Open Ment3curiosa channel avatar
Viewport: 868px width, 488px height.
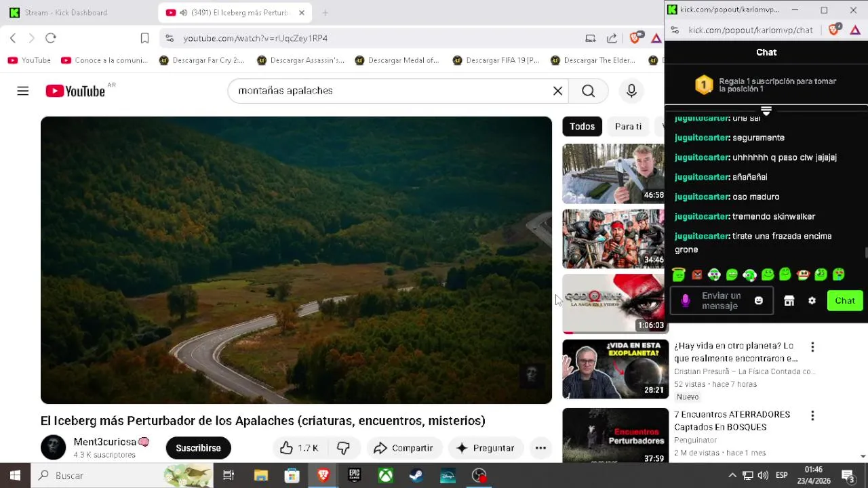(53, 447)
